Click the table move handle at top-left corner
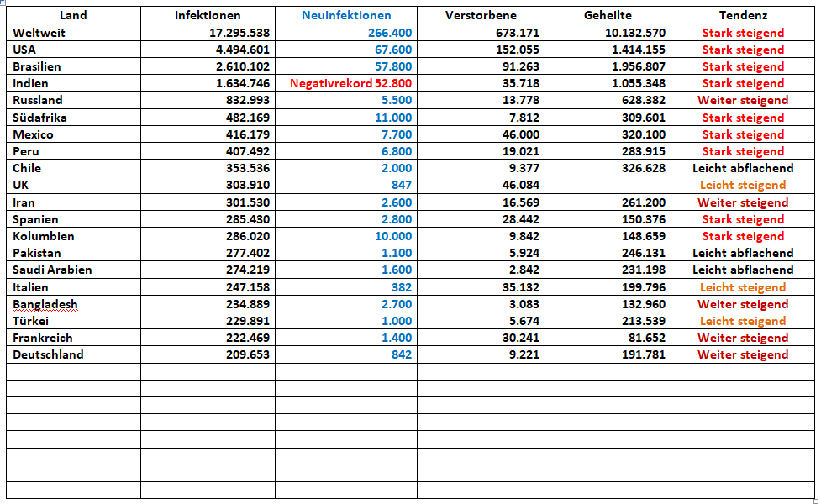 click(x=3, y=3)
